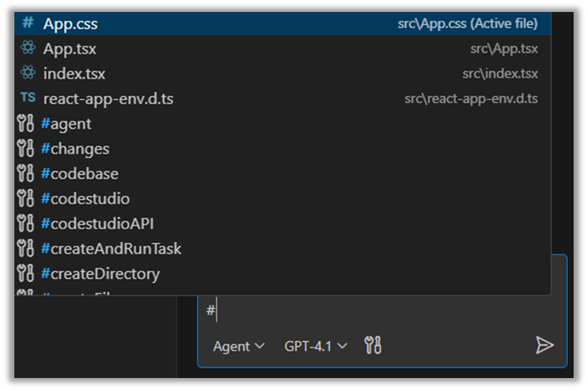
Task: Click the tools icon beside #createDirectory
Action: pyautogui.click(x=26, y=274)
